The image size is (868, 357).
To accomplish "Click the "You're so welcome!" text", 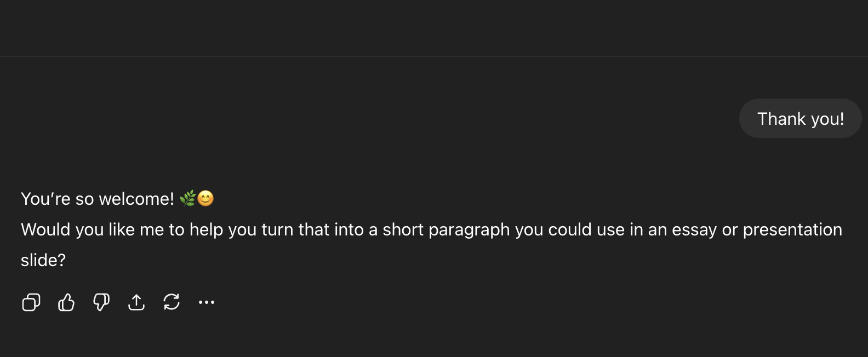I will click(97, 199).
